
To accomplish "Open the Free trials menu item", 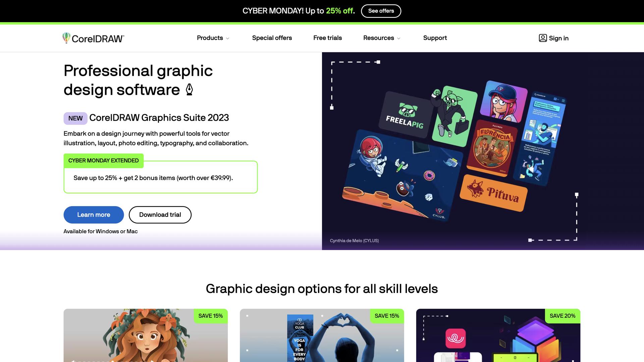I will [327, 38].
